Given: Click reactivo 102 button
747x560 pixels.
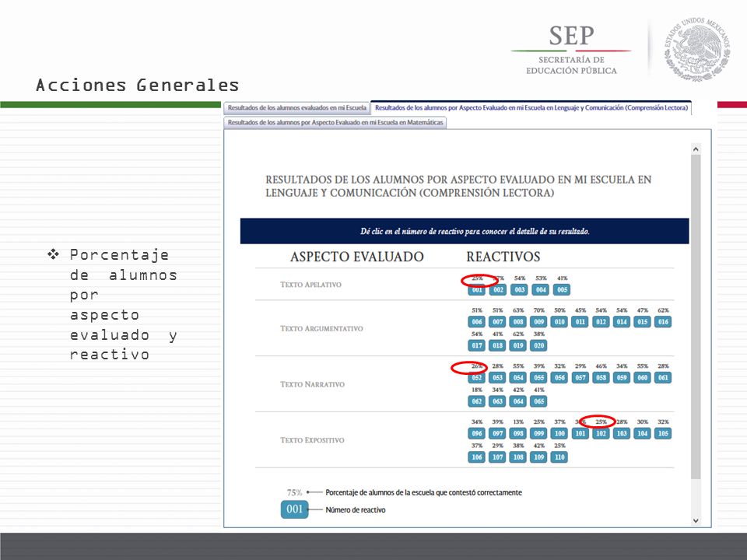Looking at the screenshot, I should pos(601,433).
